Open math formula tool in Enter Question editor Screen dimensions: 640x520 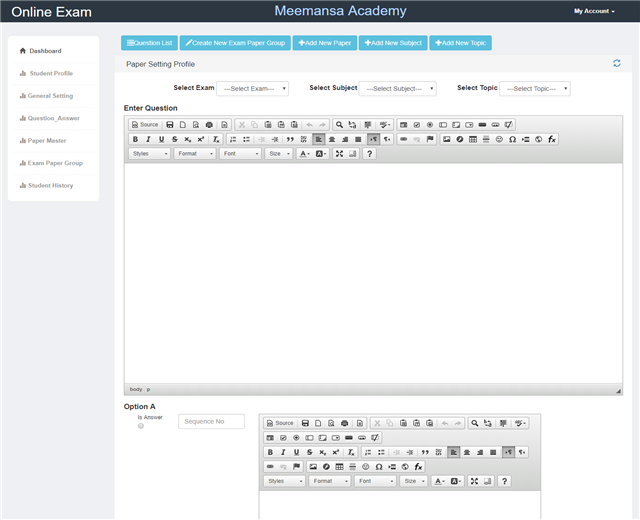coord(552,139)
